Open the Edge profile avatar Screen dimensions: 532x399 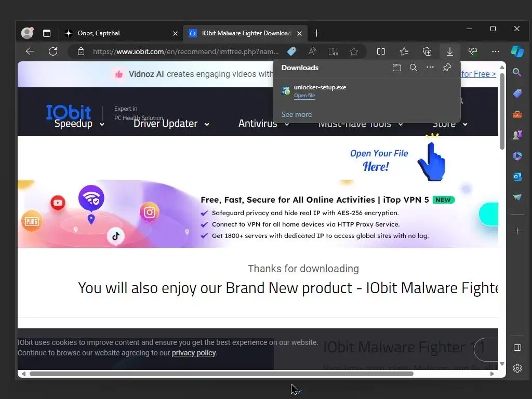coord(27,33)
